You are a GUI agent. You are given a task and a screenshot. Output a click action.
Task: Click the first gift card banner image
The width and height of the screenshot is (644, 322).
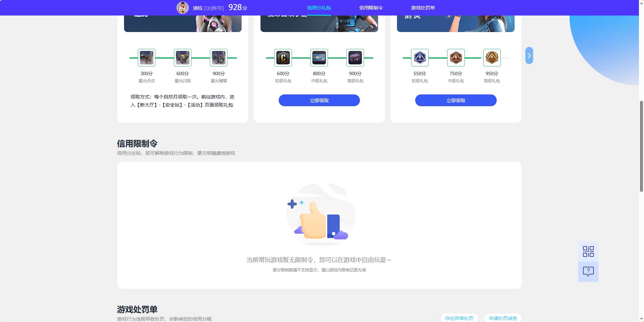(x=183, y=24)
